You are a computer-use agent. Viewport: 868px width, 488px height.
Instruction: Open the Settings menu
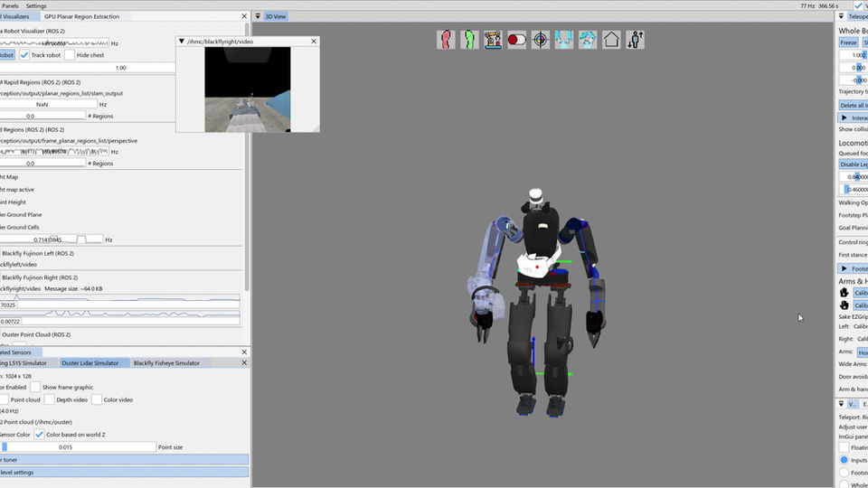click(36, 5)
